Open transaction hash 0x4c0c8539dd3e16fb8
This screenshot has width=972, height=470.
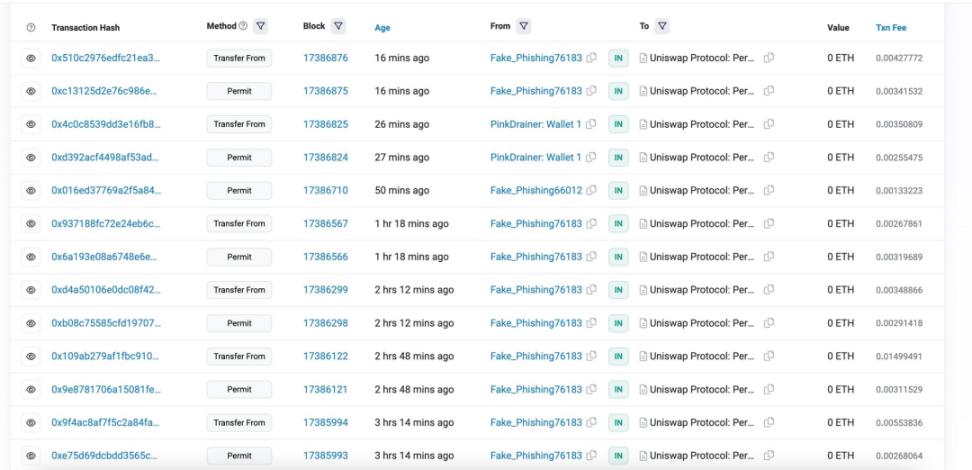coord(105,125)
